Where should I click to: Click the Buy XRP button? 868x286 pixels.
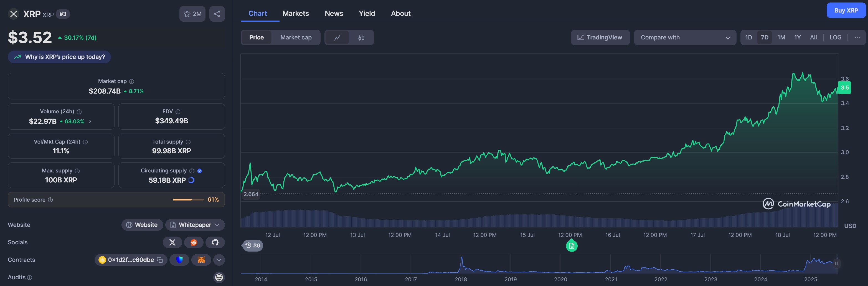pos(846,11)
